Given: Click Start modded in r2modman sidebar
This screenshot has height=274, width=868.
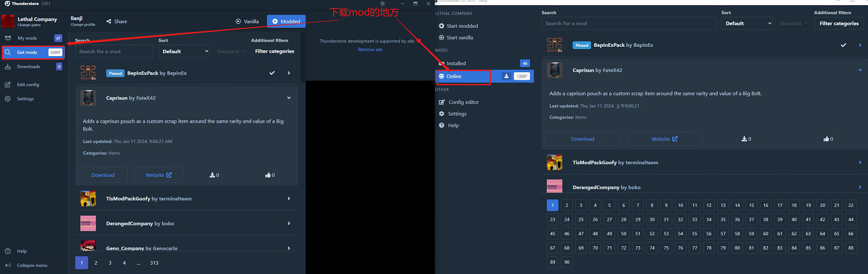Looking at the screenshot, I should 458,26.
